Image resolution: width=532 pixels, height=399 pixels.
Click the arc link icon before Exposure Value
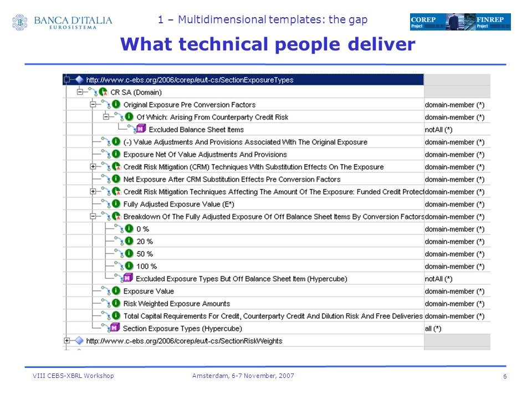(106, 290)
